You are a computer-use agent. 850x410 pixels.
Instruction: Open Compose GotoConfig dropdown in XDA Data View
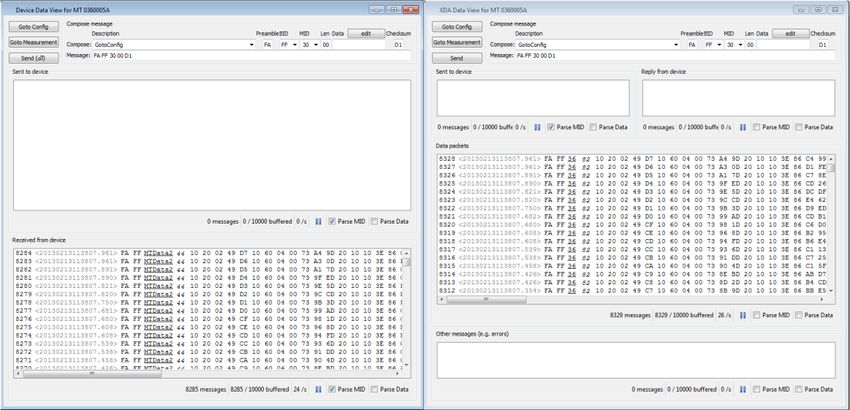coord(675,45)
